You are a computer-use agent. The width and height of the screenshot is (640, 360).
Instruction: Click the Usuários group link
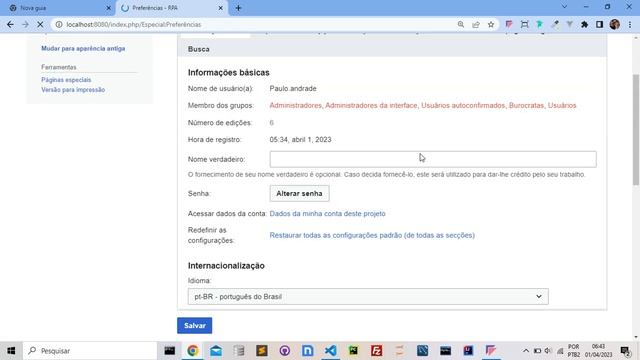pyautogui.click(x=562, y=105)
